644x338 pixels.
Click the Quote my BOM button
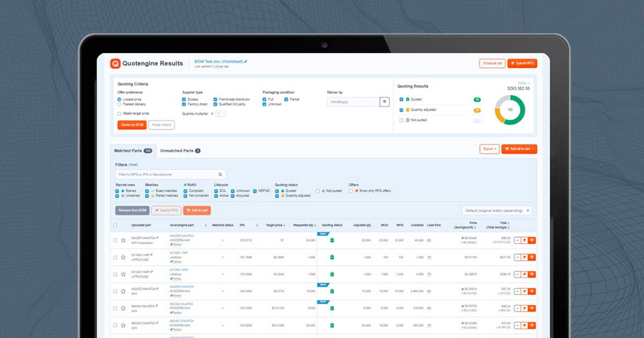(x=131, y=124)
